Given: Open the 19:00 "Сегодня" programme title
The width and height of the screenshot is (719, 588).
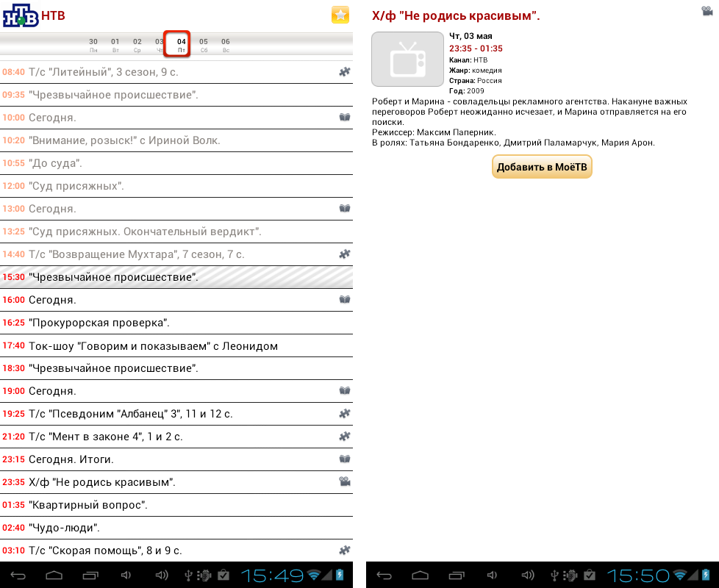Looking at the screenshot, I should pyautogui.click(x=52, y=392).
